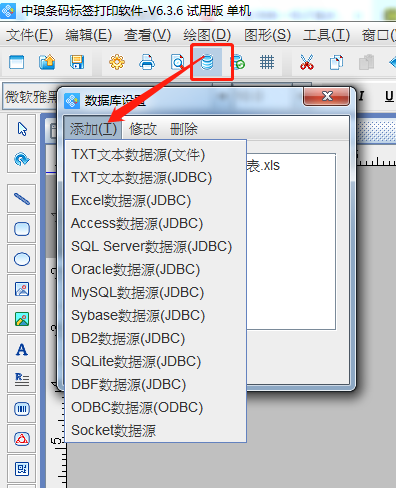Choose MySQL数据源(JDBC) option
This screenshot has width=396, height=488.
(x=156, y=293)
